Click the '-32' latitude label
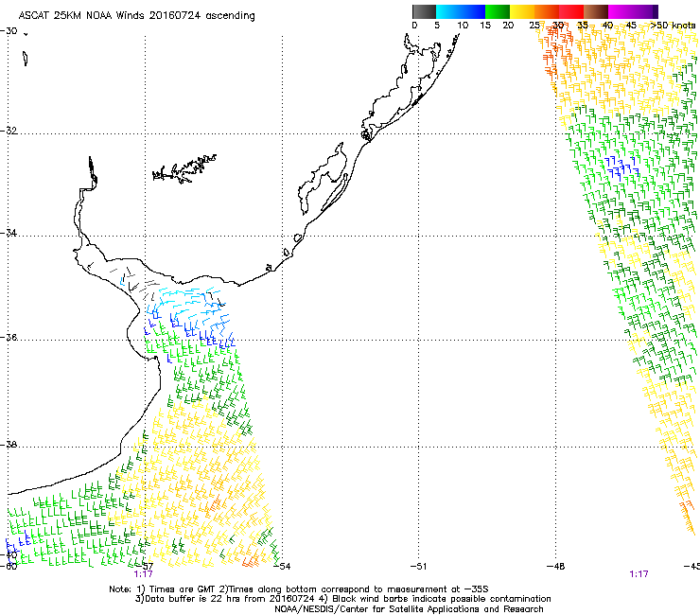The image size is (700, 615). point(9,131)
